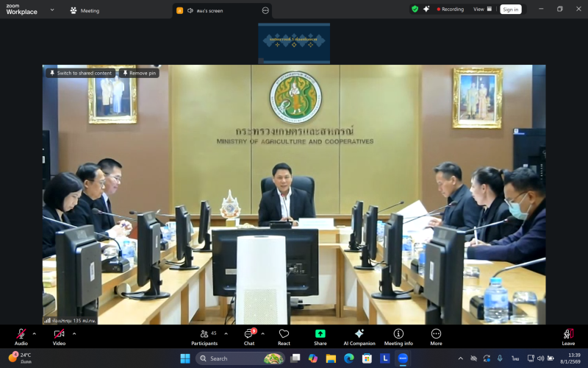The height and width of the screenshot is (368, 588).
Task: Click the green encryption shield icon
Action: pyautogui.click(x=415, y=9)
